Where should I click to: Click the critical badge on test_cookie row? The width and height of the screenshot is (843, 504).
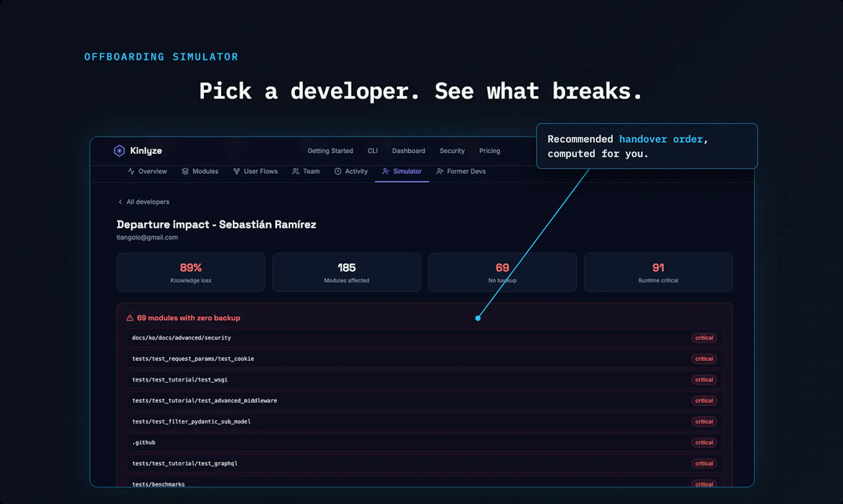coord(704,359)
